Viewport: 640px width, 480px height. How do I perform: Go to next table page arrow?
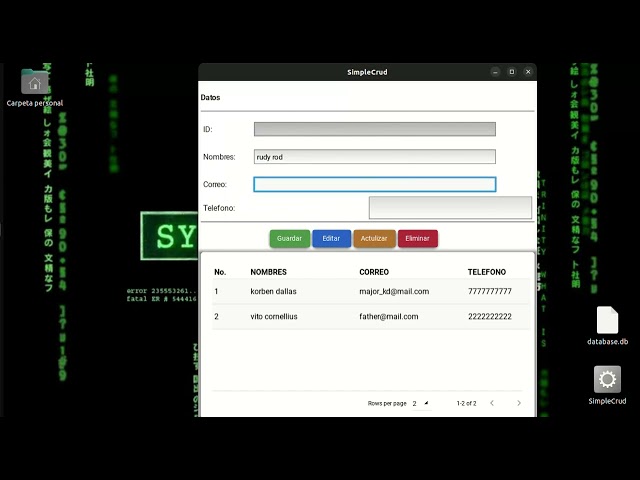coord(519,403)
